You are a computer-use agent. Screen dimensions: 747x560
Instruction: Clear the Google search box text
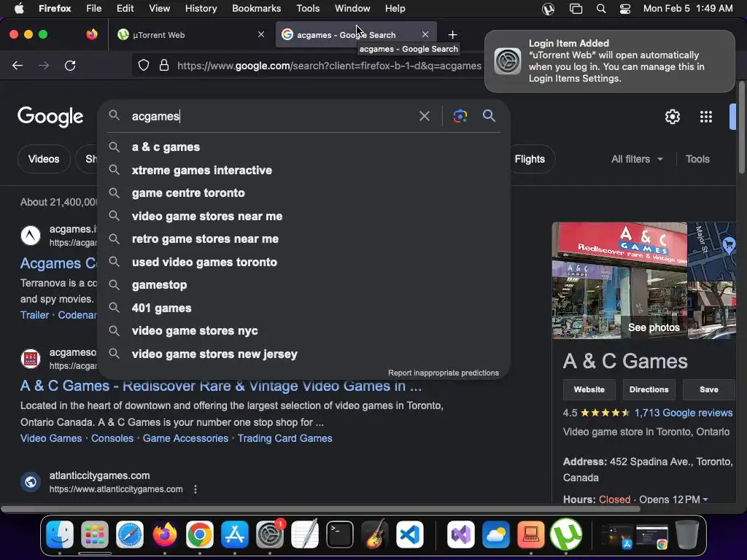(x=424, y=116)
